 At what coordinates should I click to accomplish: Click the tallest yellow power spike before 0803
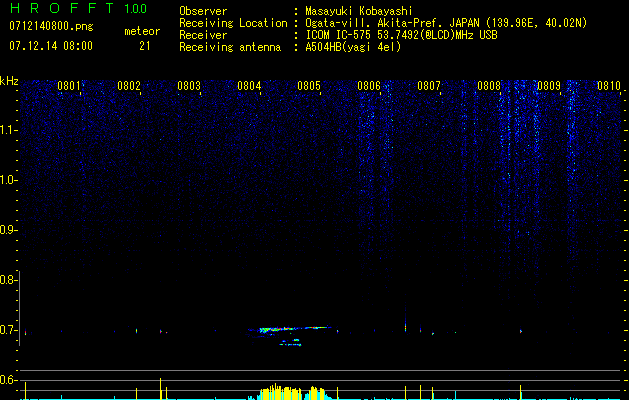pyautogui.click(x=160, y=389)
